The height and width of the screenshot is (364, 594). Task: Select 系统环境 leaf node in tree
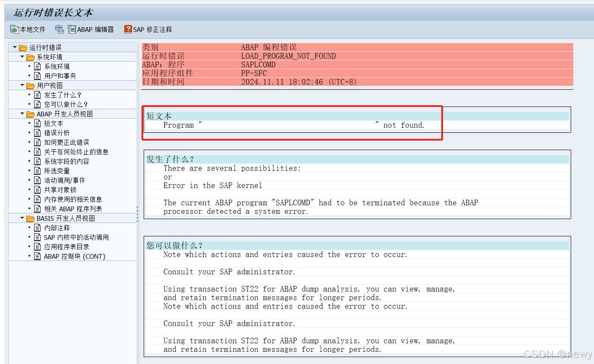[57, 66]
